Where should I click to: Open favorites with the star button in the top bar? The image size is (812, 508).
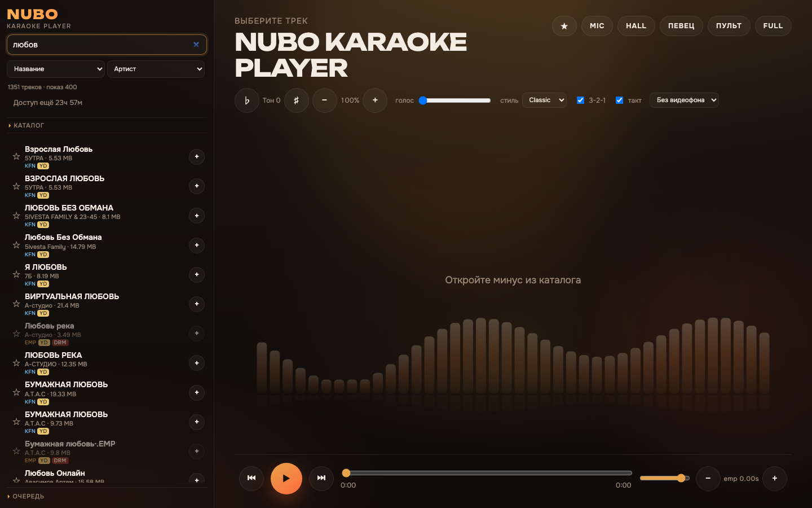click(x=564, y=26)
